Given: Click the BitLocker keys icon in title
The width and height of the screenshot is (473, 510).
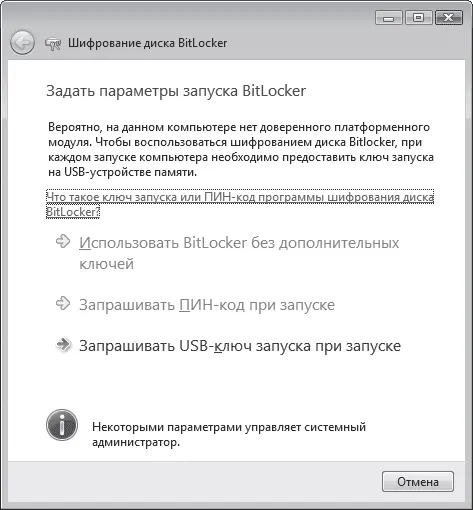Looking at the screenshot, I should [53, 44].
